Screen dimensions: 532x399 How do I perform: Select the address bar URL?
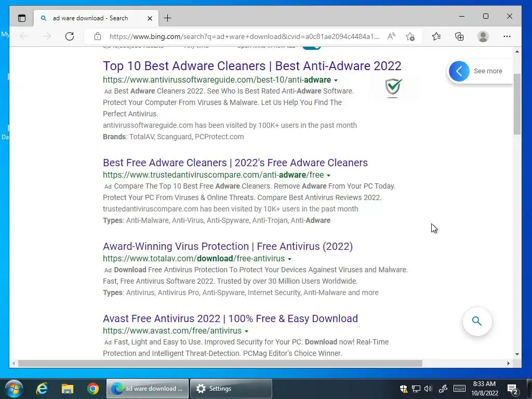click(x=244, y=36)
